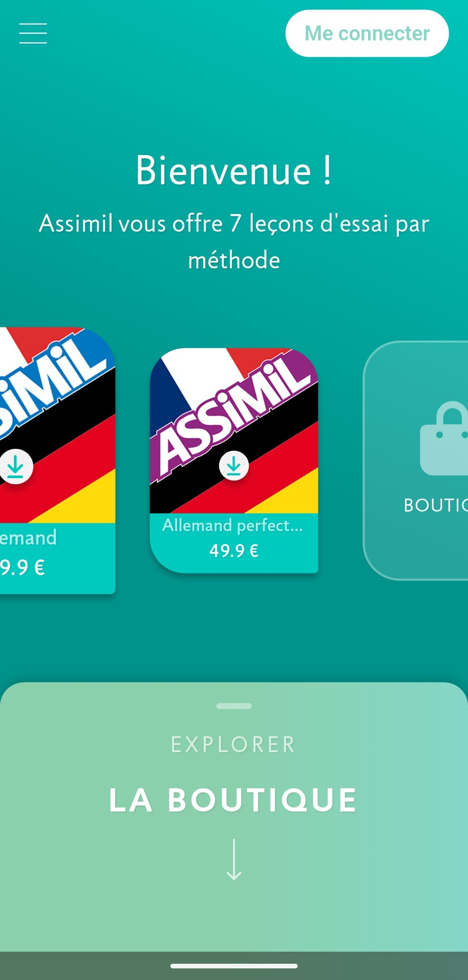468x980 pixels.
Task: Download the Allemand perfectionnement course
Action: point(234,466)
